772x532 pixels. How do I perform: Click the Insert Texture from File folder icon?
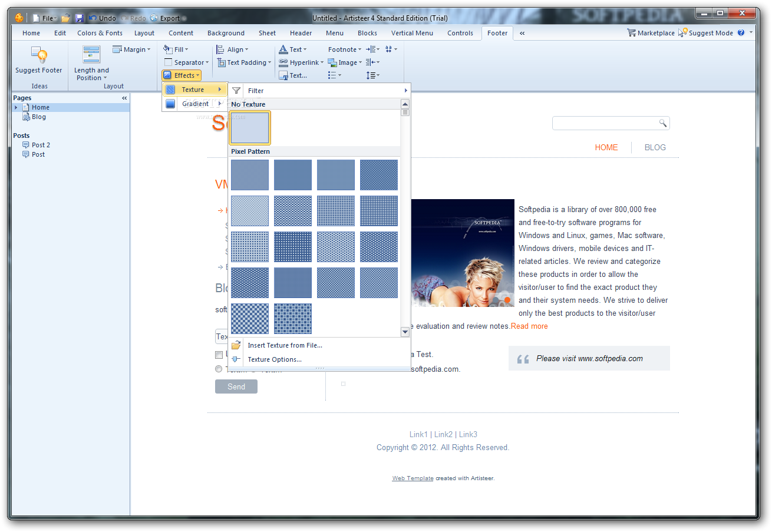236,345
